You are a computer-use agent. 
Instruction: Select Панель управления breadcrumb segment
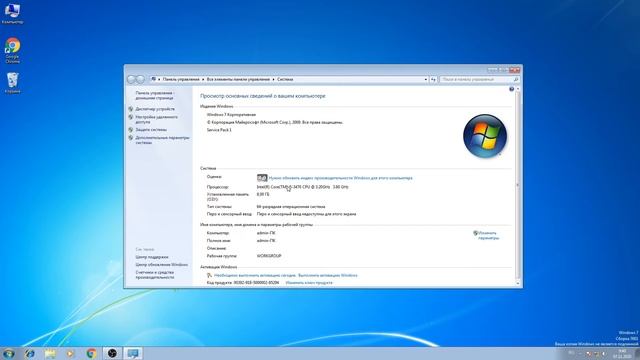click(181, 80)
